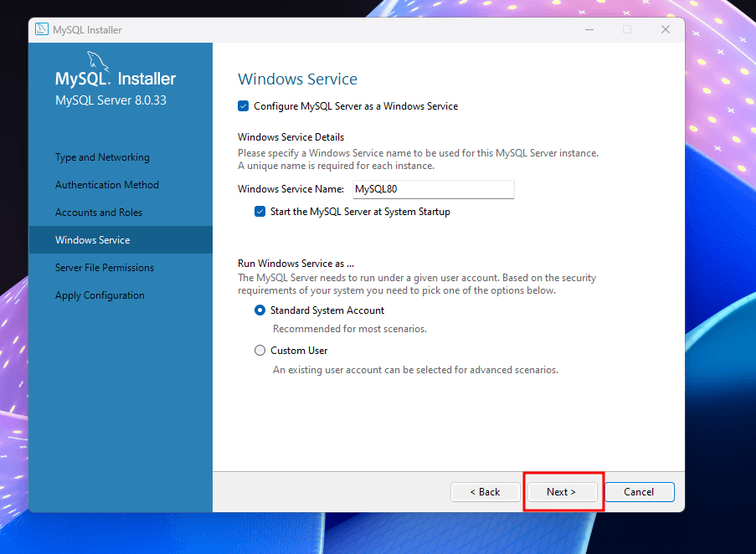Viewport: 756px width, 554px height.
Task: Minimize the MySQL Installer window
Action: click(589, 30)
